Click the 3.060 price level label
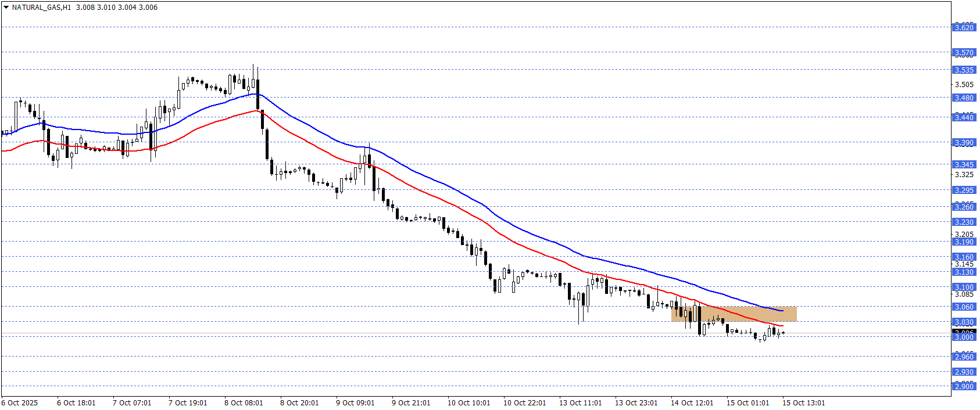980x410 pixels. pyautogui.click(x=964, y=307)
